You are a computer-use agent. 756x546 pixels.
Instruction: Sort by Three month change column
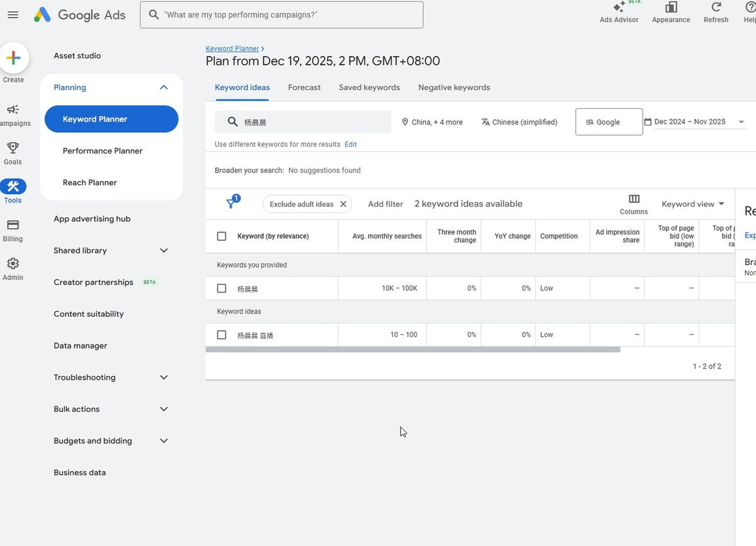(x=457, y=236)
